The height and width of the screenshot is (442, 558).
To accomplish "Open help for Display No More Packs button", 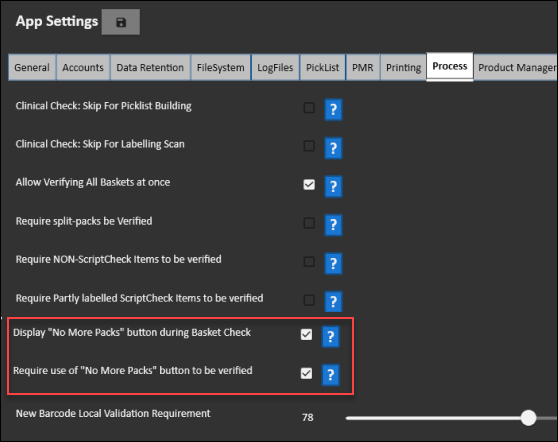I will click(331, 336).
